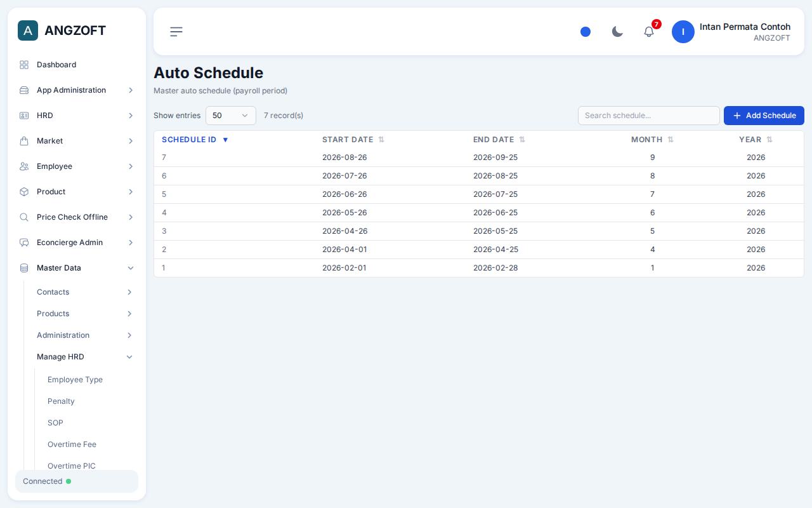Click the Product box icon
The width and height of the screenshot is (812, 508).
24,192
